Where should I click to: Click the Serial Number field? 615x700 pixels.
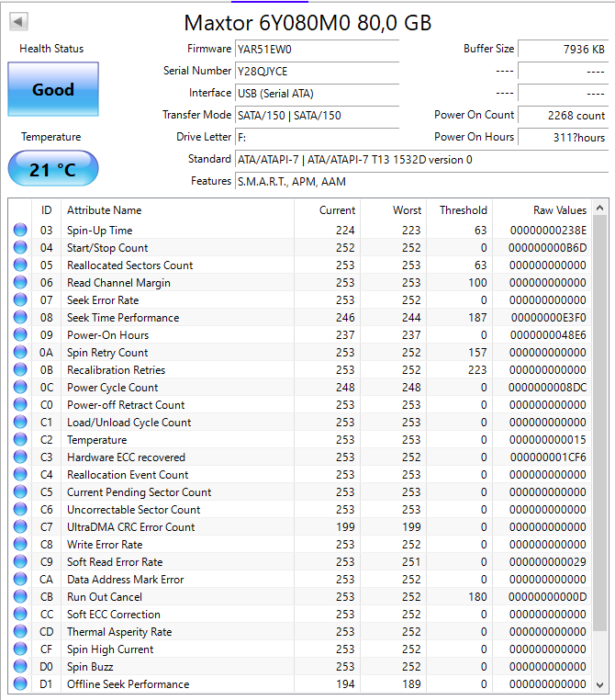317,72
